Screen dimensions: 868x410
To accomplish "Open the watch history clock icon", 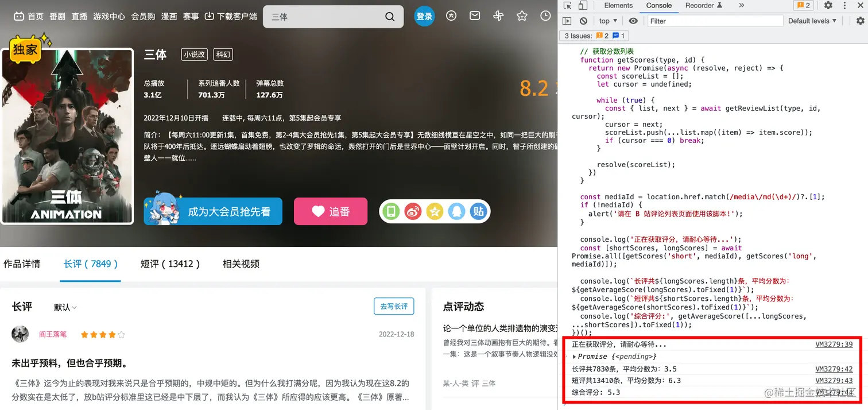I will click(545, 16).
